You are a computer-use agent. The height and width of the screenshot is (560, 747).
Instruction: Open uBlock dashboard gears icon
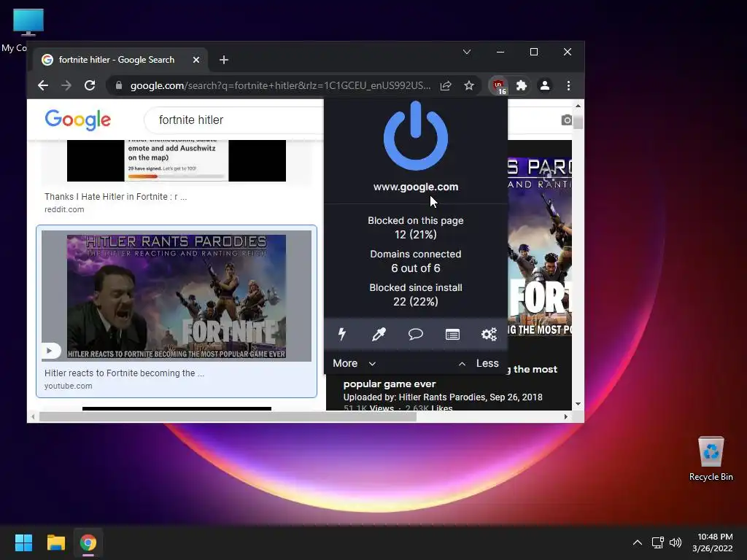(x=489, y=334)
